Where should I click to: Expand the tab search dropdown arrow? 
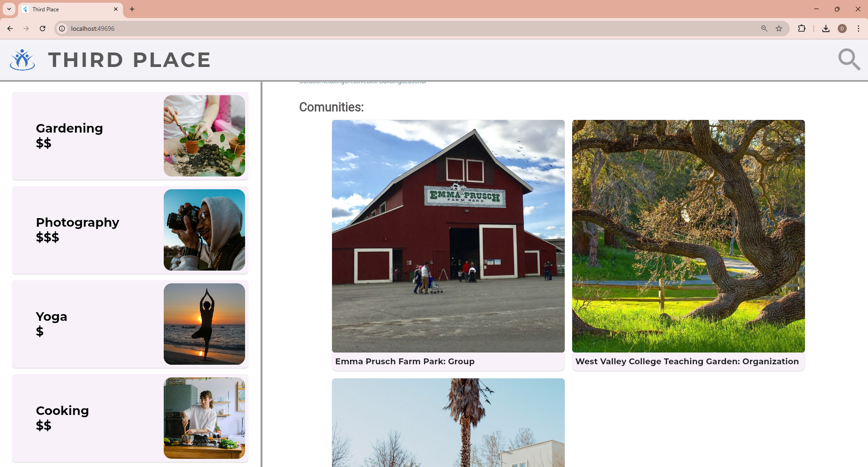click(9, 9)
